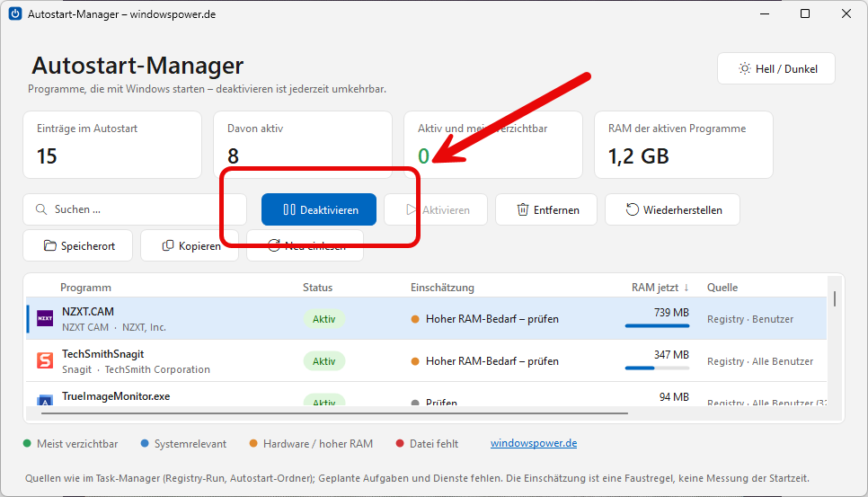Click the Kopieren button
Image resolution: width=868 pixels, height=497 pixels.
pyautogui.click(x=190, y=245)
